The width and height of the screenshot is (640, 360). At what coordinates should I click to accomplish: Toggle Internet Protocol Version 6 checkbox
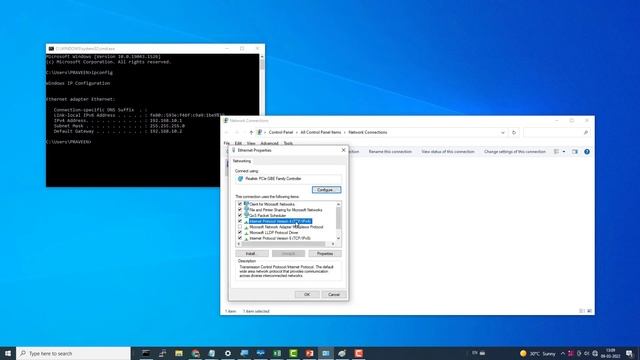click(240, 238)
